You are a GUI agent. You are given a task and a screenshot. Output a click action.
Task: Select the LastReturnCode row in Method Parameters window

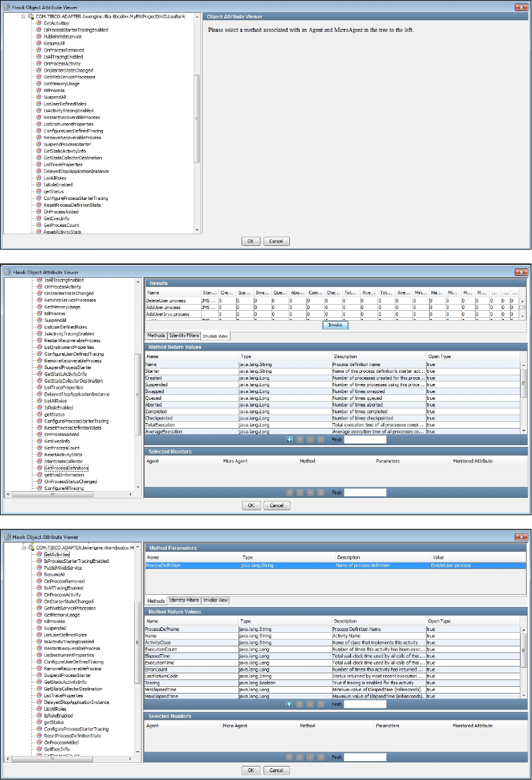(332, 676)
